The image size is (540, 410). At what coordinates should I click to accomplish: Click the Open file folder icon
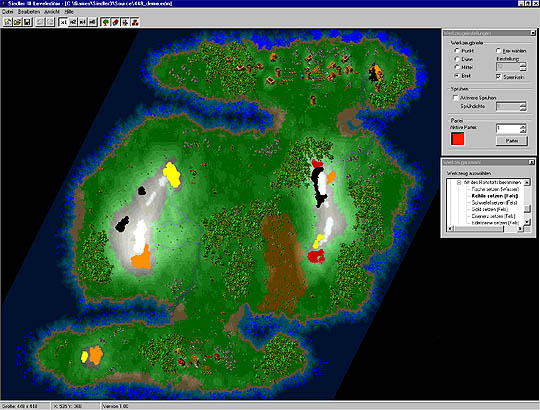(x=17, y=22)
